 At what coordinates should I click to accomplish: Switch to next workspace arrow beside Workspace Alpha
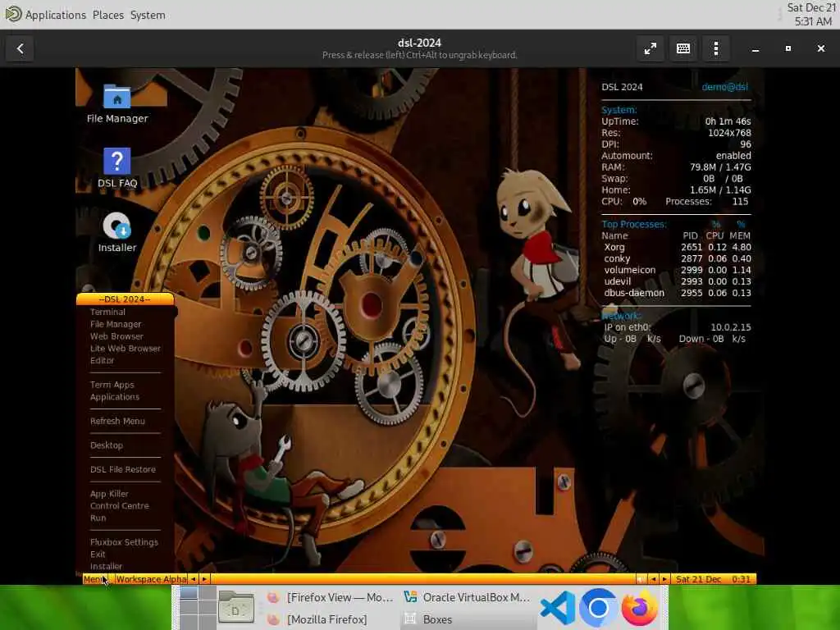(204, 579)
